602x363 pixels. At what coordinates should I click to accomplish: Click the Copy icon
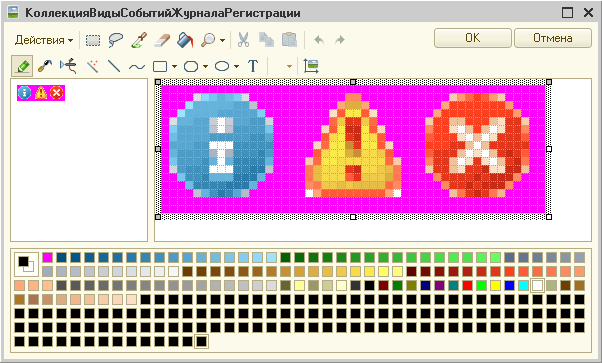(266, 40)
